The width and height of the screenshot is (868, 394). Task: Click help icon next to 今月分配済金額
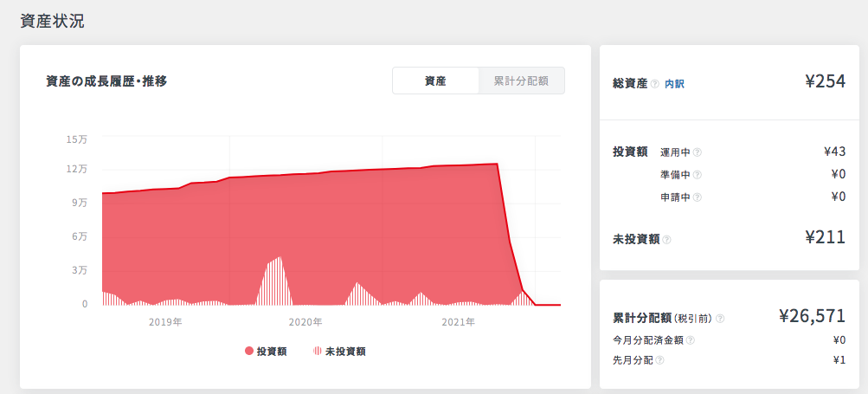[x=691, y=340]
